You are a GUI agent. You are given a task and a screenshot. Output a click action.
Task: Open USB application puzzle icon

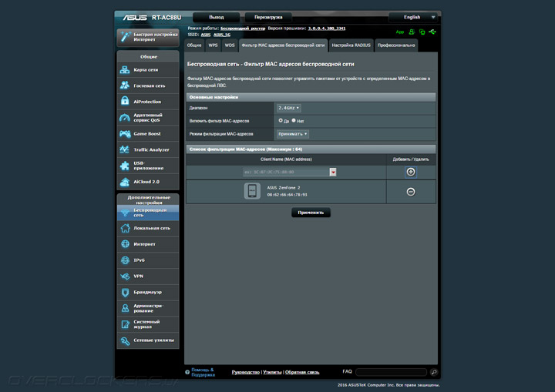[x=125, y=166]
